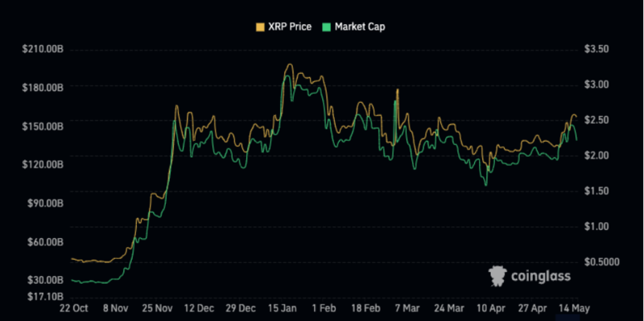Click the $120.00B left axis label
The width and height of the screenshot is (644, 321).
(43, 165)
